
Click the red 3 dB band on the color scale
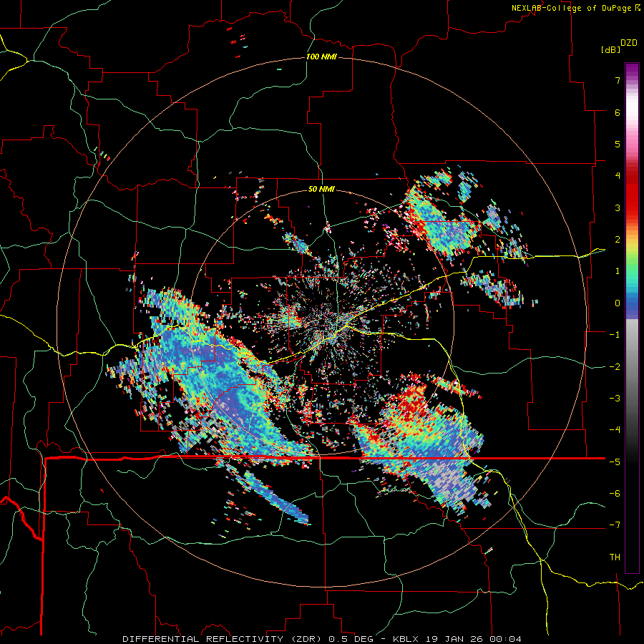(x=632, y=208)
